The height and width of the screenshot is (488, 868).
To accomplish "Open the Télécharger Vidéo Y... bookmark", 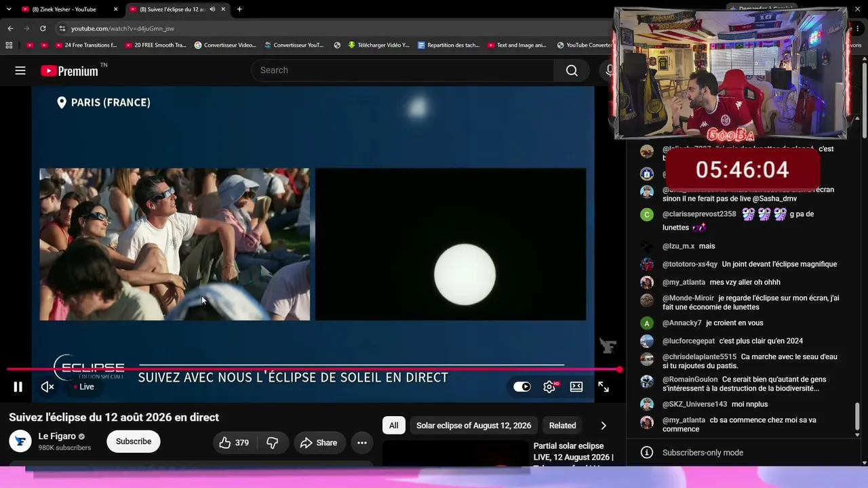I will 378,45.
